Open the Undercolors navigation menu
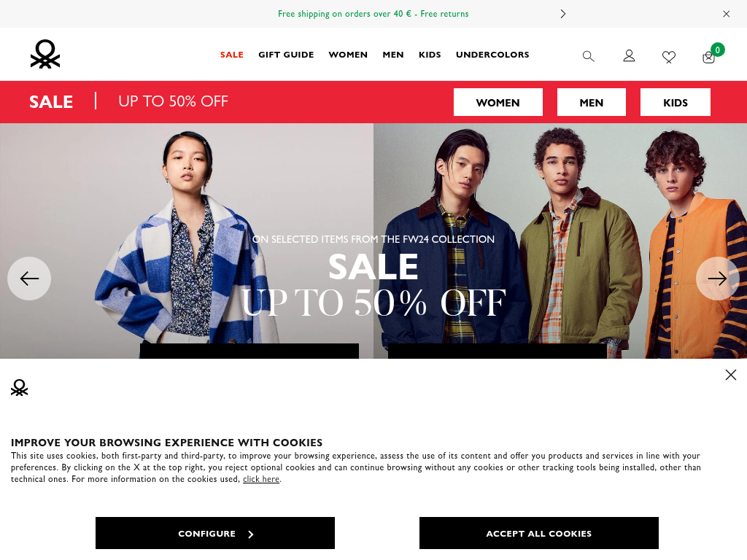Screen dimensions: 747x560 pyautogui.click(x=492, y=55)
